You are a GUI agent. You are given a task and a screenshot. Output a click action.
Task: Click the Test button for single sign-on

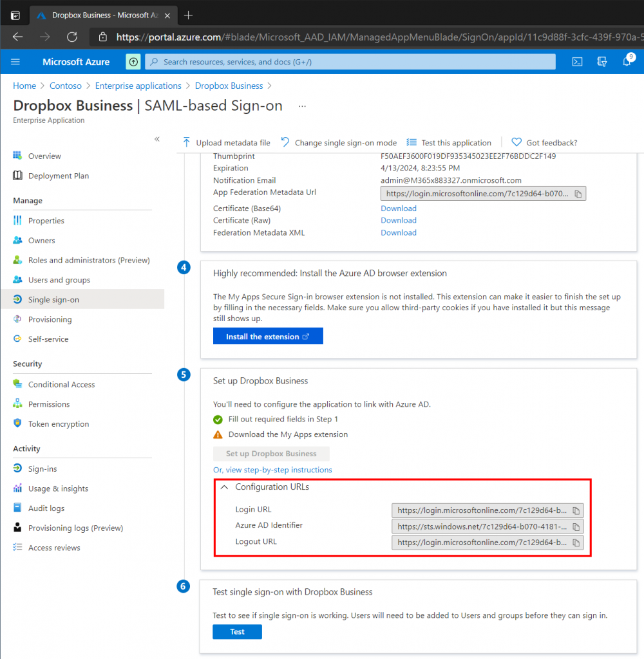coord(237,632)
